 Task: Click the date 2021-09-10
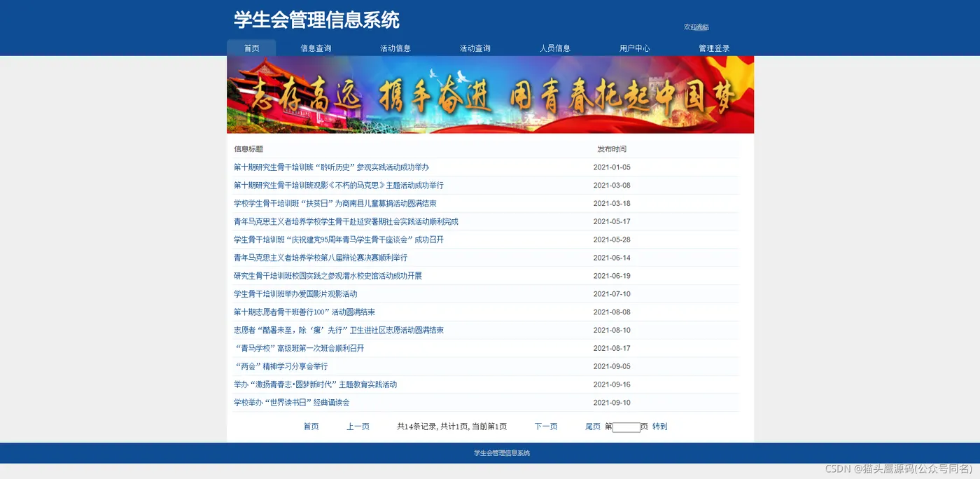click(612, 403)
